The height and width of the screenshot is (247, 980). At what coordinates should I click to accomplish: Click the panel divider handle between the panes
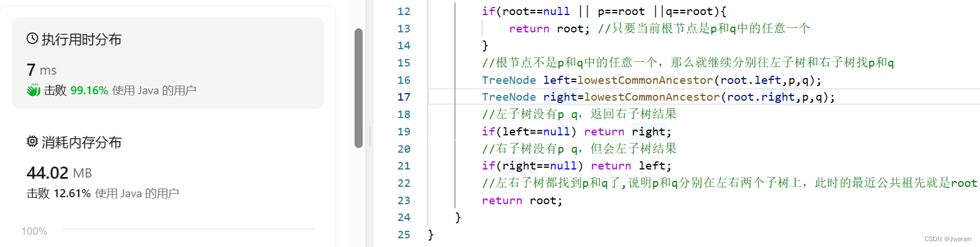tap(370, 137)
